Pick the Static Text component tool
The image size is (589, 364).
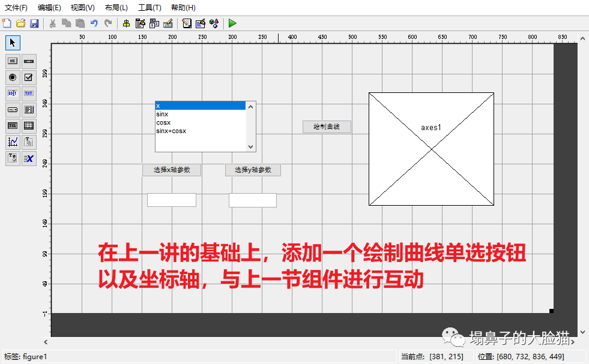click(29, 94)
